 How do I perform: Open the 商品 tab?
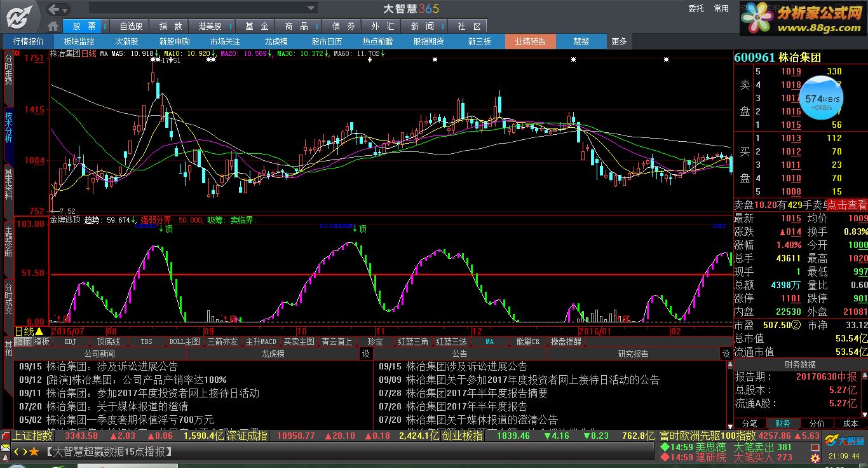pyautogui.click(x=296, y=26)
